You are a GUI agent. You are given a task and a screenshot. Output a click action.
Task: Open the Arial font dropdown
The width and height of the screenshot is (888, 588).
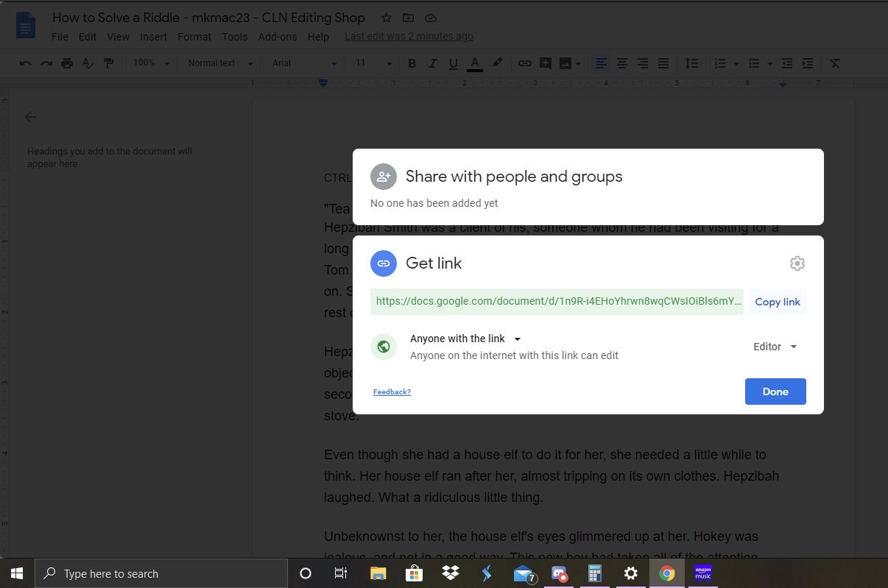click(304, 63)
